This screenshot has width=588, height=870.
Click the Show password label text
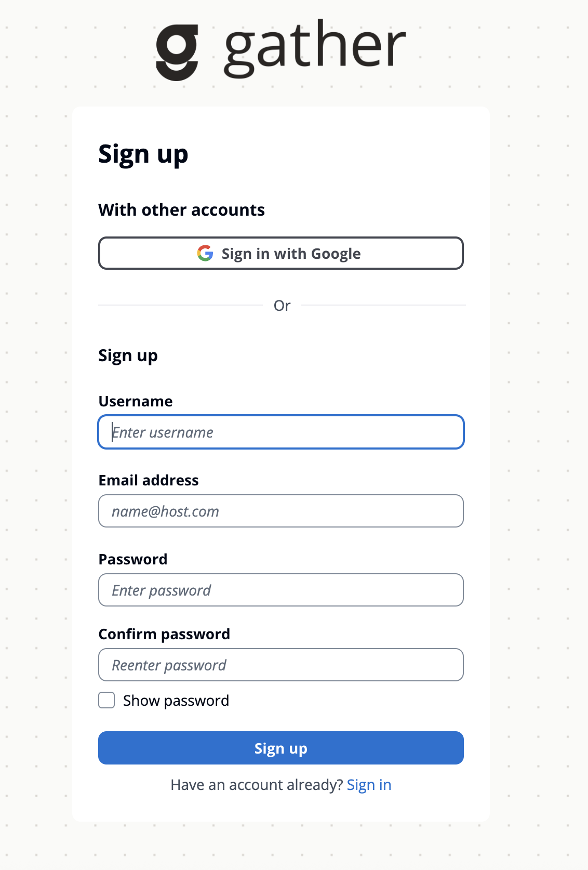(x=176, y=701)
